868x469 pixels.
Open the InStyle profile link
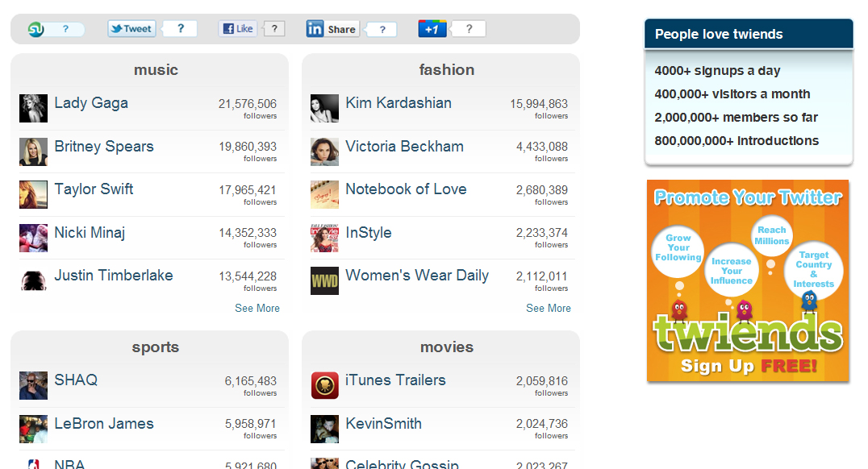pyautogui.click(x=369, y=233)
